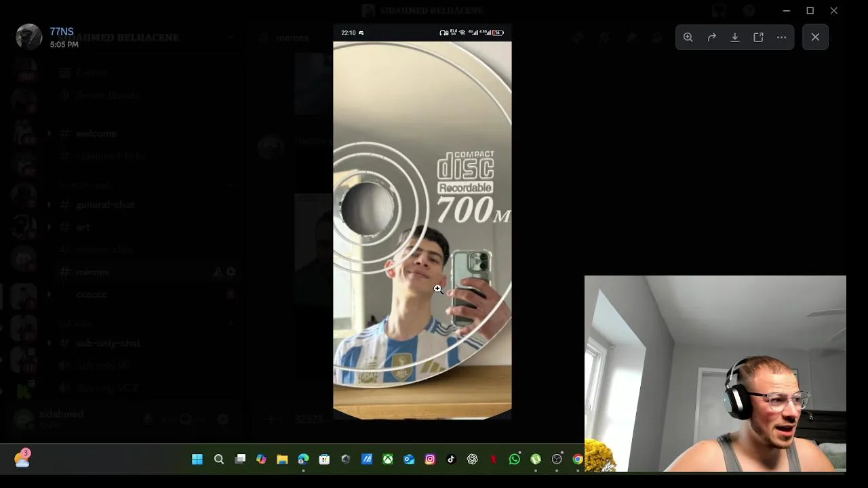Minimize the Discord window
The image size is (868, 488).
[786, 11]
